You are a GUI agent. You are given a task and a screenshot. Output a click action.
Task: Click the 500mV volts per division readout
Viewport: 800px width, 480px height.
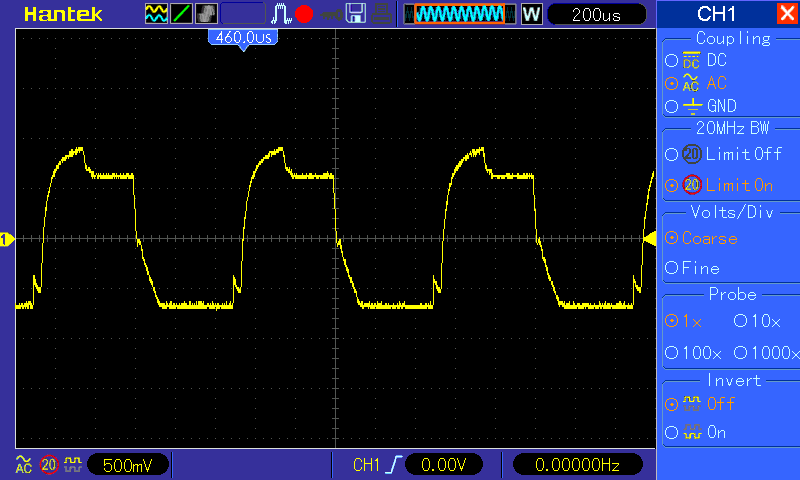(128, 465)
